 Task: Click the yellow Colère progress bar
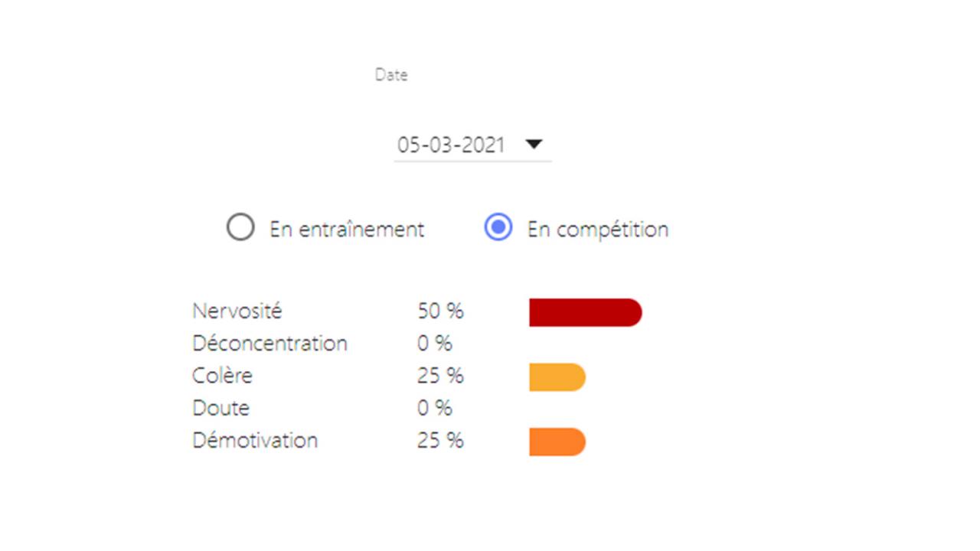coord(557,377)
